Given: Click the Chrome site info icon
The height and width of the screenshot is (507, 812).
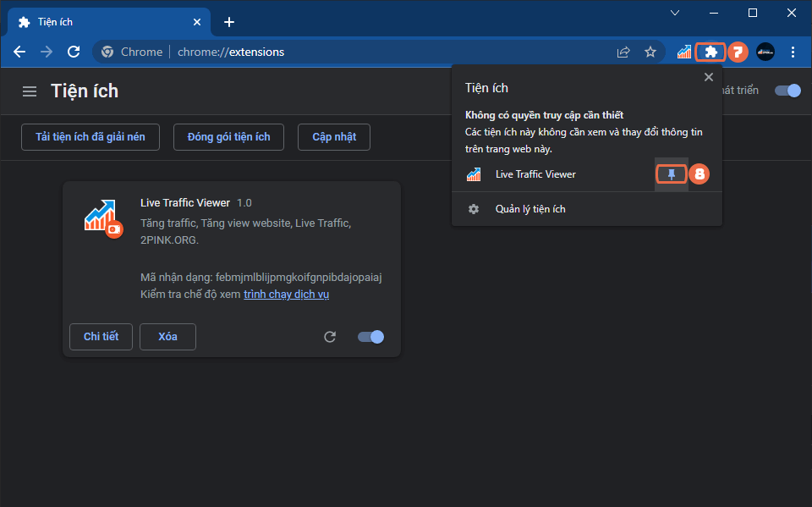Looking at the screenshot, I should tap(107, 52).
